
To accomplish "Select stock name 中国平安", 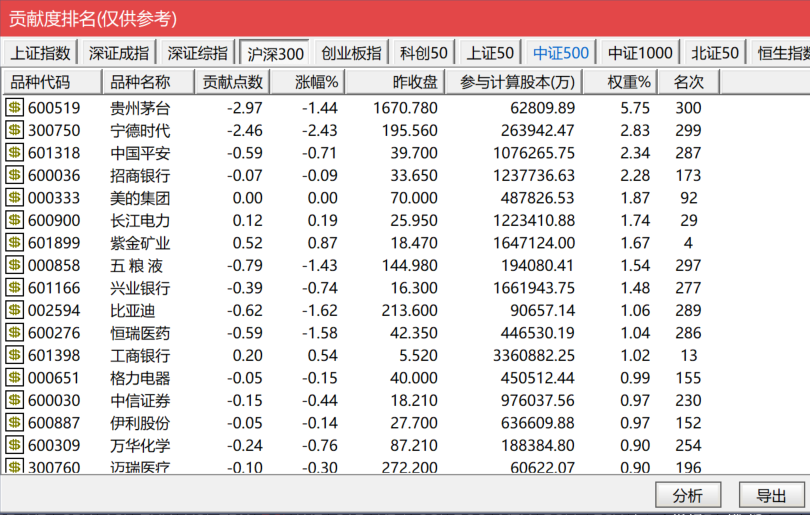I will pyautogui.click(x=140, y=153).
